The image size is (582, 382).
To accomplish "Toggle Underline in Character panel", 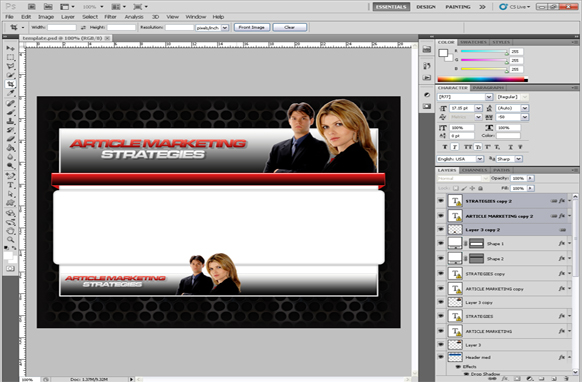I will pos(510,147).
